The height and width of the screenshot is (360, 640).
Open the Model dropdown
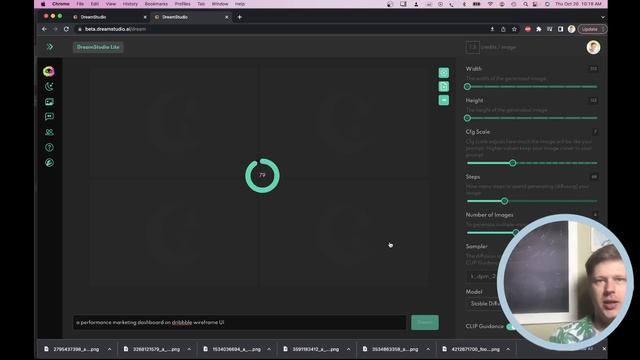pos(484,304)
